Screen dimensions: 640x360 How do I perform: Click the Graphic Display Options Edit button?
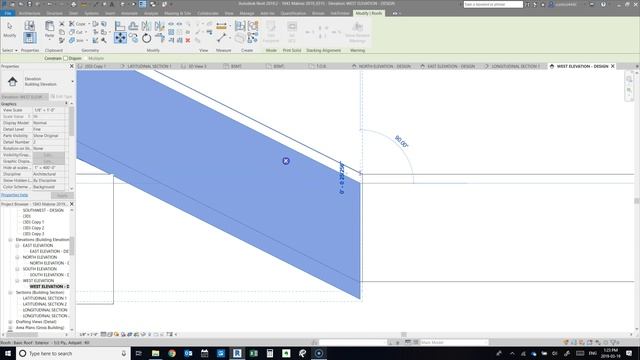tap(49, 161)
